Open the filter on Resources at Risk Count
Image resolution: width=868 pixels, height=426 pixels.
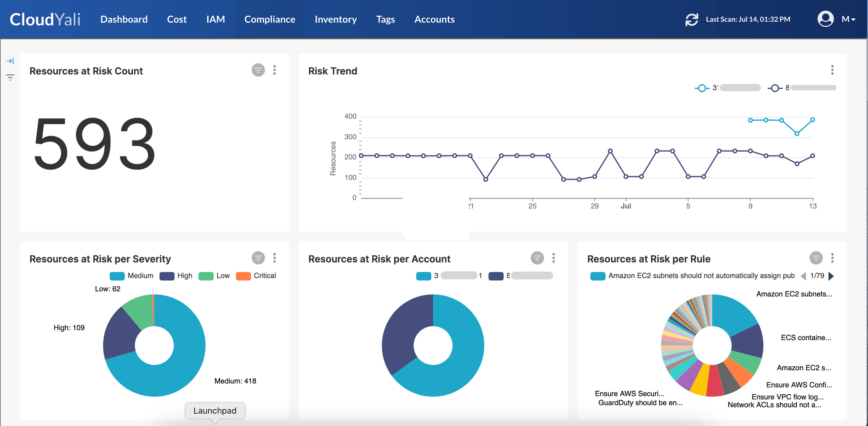[258, 70]
